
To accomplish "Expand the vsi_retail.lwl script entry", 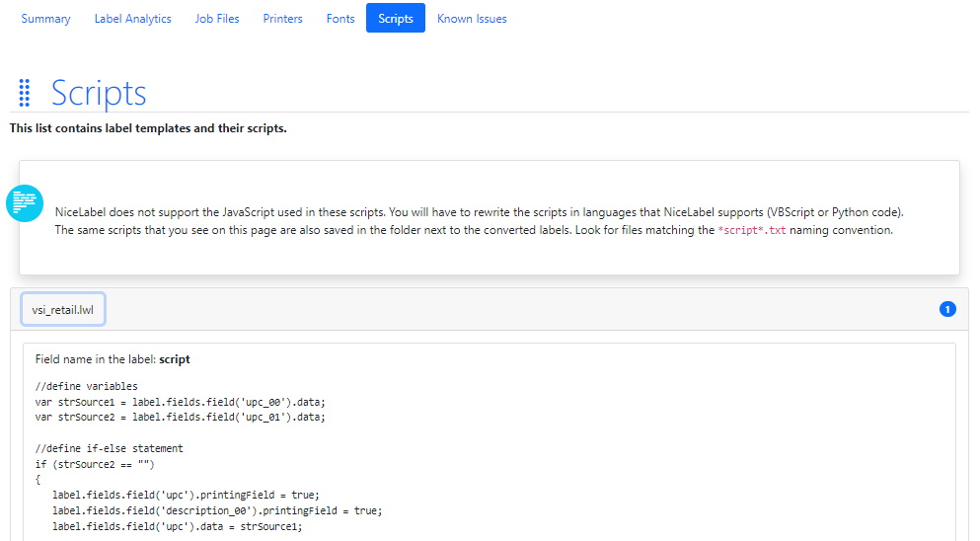I will point(63,310).
